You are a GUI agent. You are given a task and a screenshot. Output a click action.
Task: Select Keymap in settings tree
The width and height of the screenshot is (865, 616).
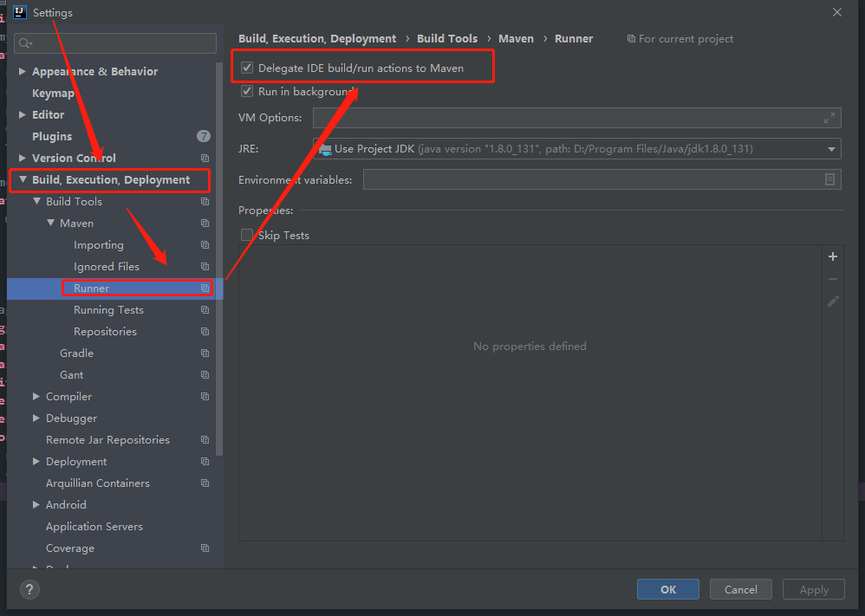[x=53, y=94]
